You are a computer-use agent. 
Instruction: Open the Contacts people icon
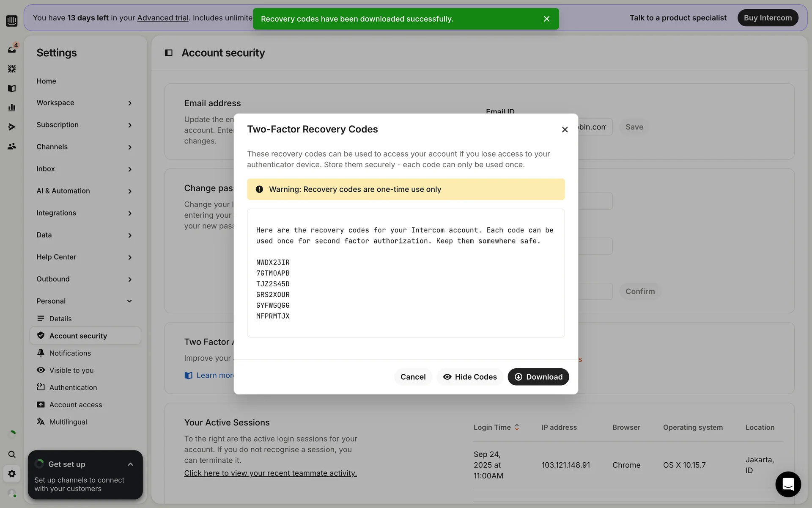point(12,146)
